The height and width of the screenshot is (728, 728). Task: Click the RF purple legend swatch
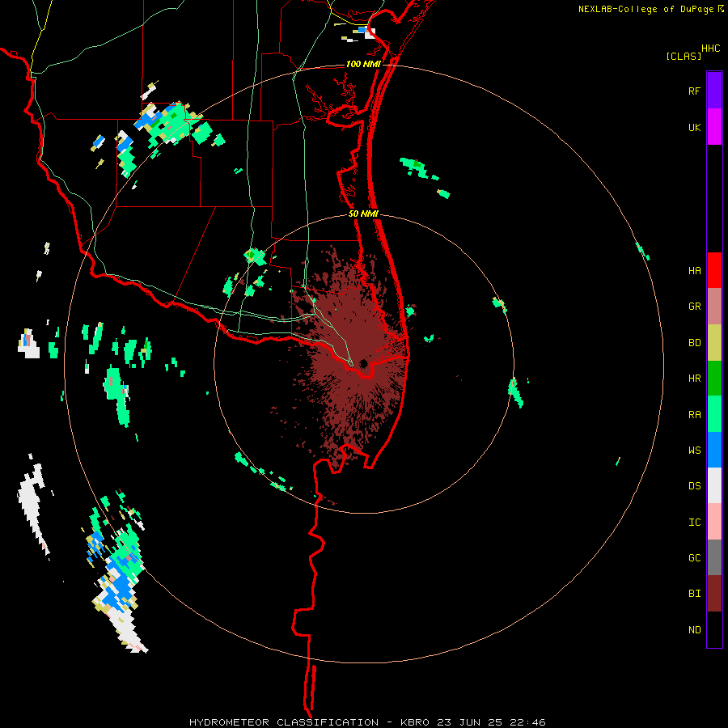click(714, 91)
